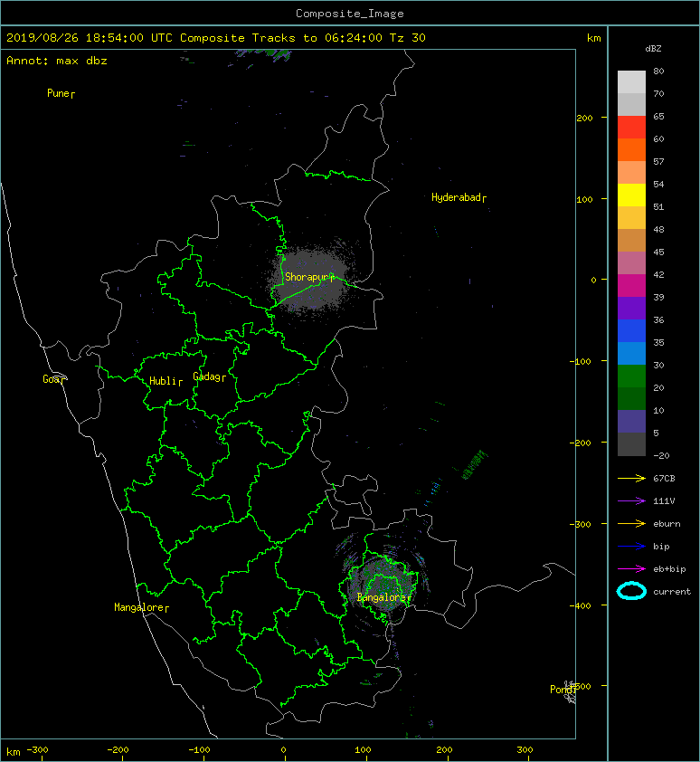Select the red 65 dBZ color swatch

coord(631,127)
